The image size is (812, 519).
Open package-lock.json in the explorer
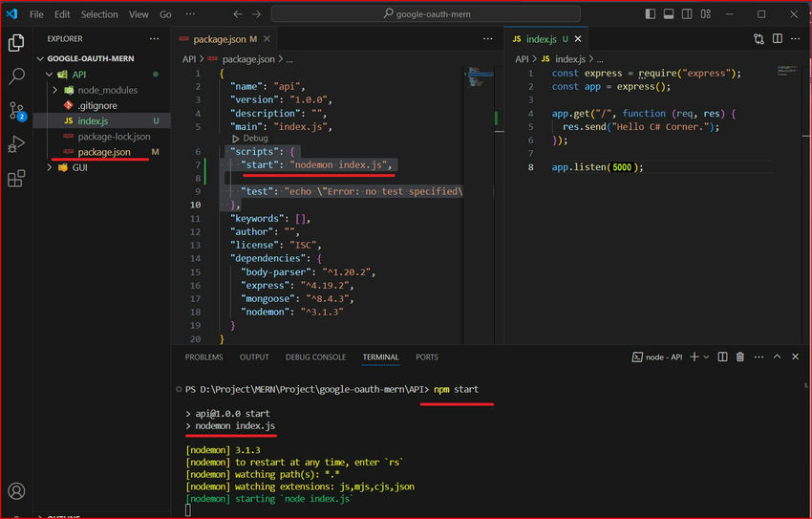click(x=114, y=137)
